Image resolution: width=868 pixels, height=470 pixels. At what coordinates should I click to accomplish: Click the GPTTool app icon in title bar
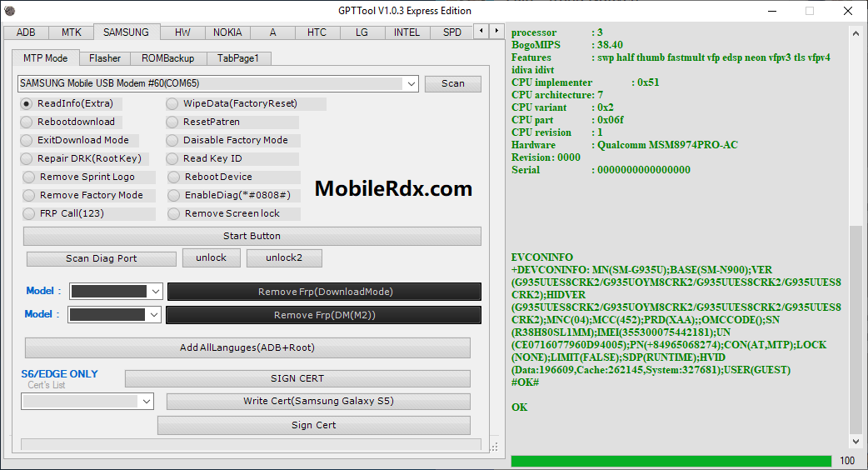point(9,11)
